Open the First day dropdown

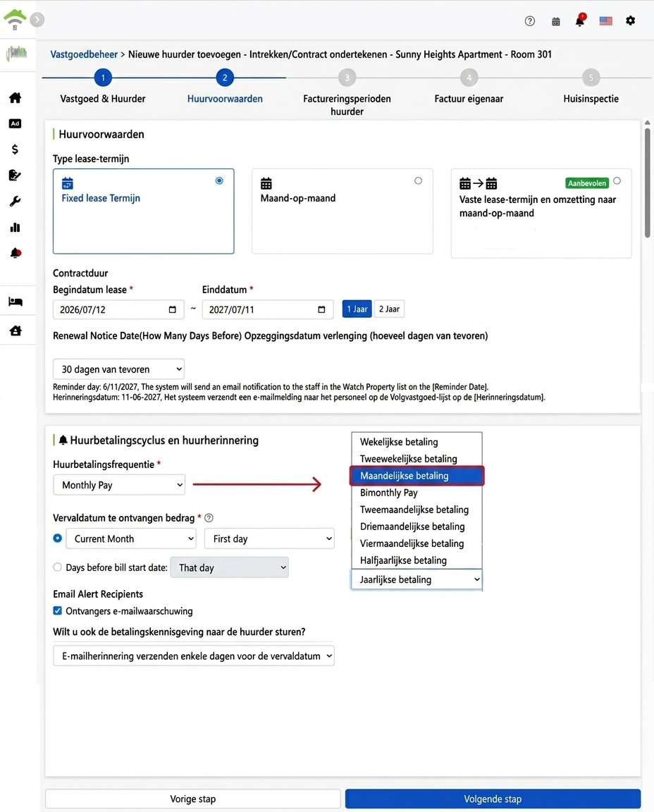pyautogui.click(x=269, y=539)
